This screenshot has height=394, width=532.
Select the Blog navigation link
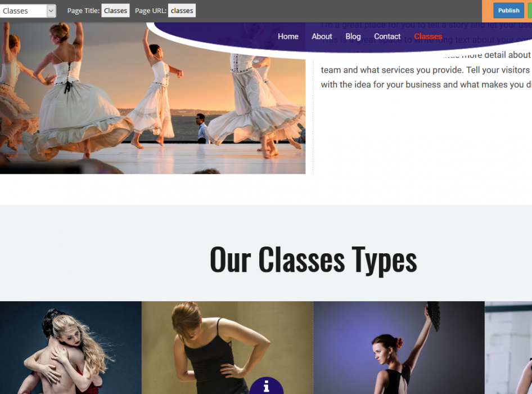(353, 37)
